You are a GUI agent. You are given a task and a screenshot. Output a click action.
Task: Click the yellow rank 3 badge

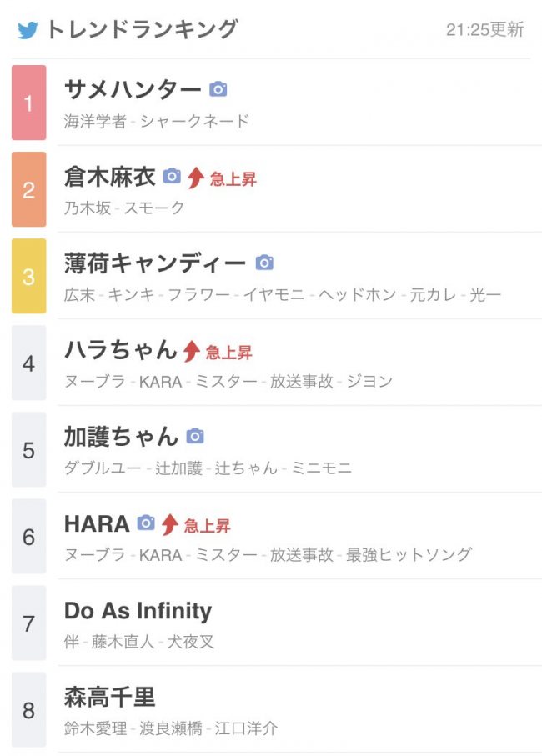(x=29, y=276)
